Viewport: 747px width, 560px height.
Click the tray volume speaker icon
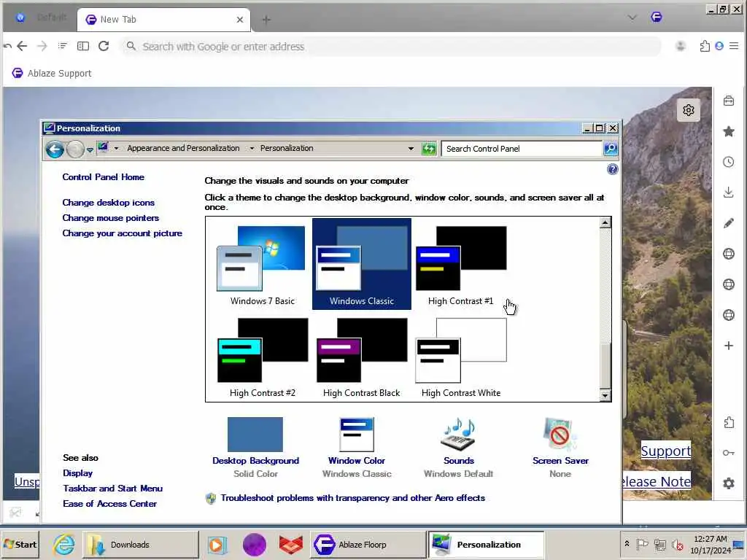pyautogui.click(x=677, y=545)
